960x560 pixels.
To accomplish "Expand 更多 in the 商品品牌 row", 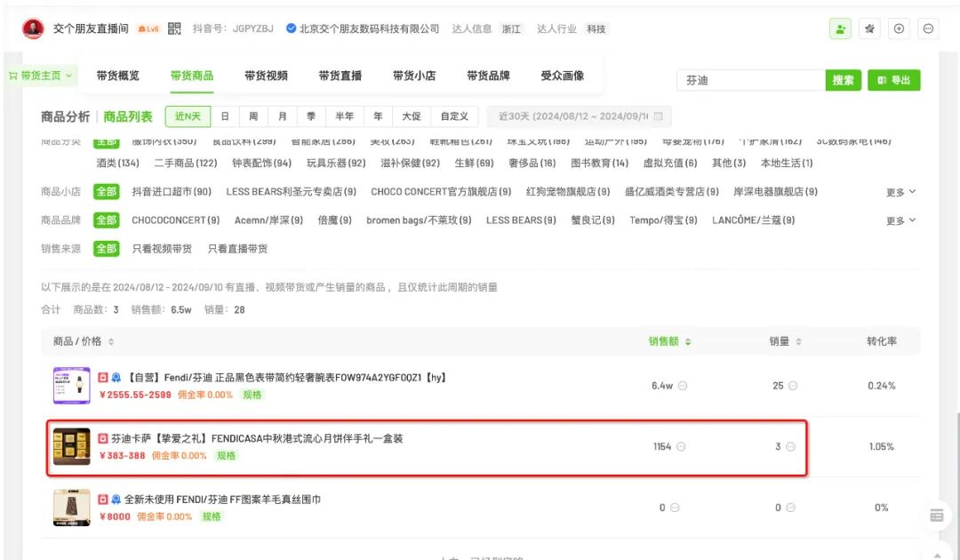I will 900,220.
